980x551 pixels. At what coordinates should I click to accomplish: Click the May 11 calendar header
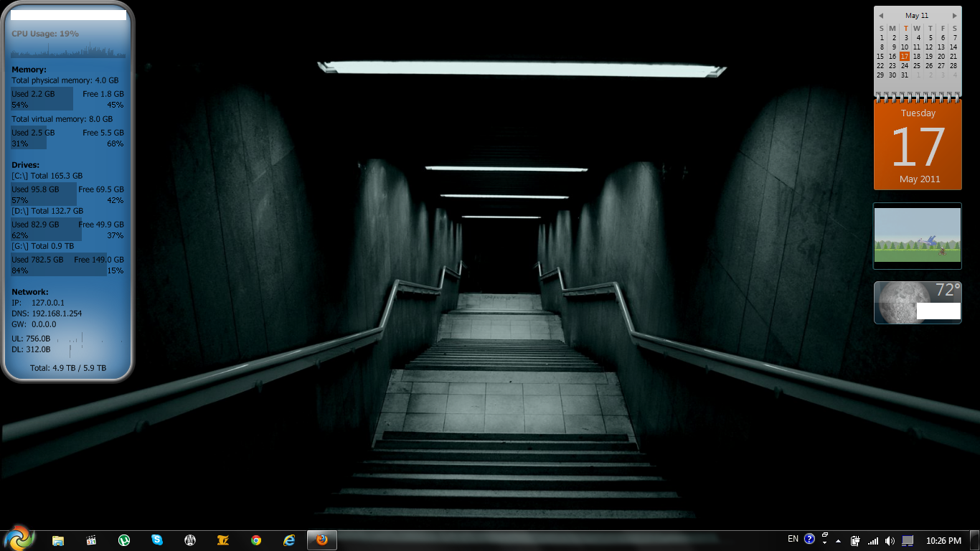917,16
